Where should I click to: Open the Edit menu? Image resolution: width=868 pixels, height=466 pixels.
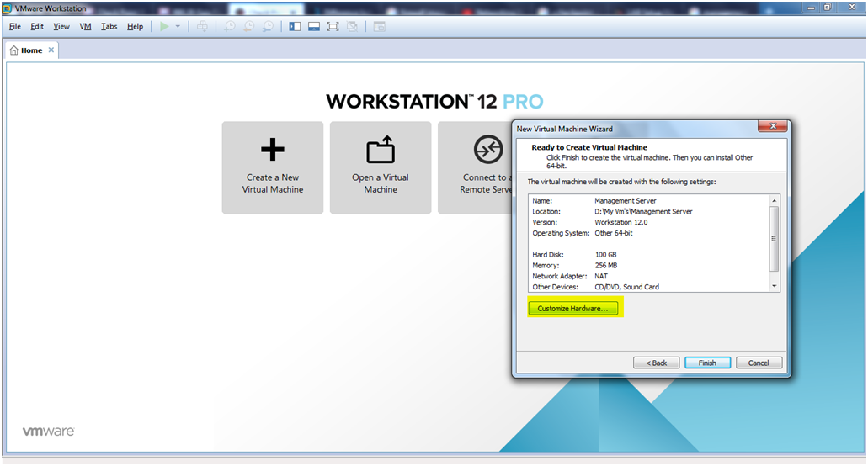(37, 27)
